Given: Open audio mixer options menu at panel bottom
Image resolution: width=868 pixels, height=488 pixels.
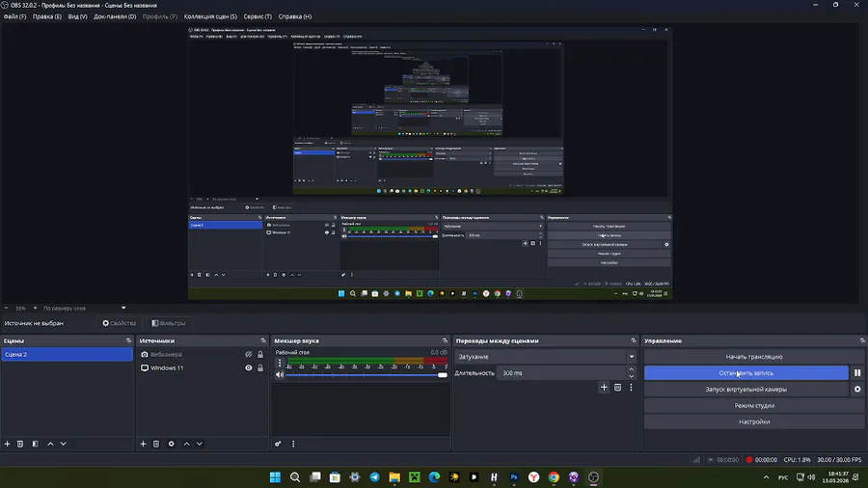Looking at the screenshot, I should [x=293, y=444].
